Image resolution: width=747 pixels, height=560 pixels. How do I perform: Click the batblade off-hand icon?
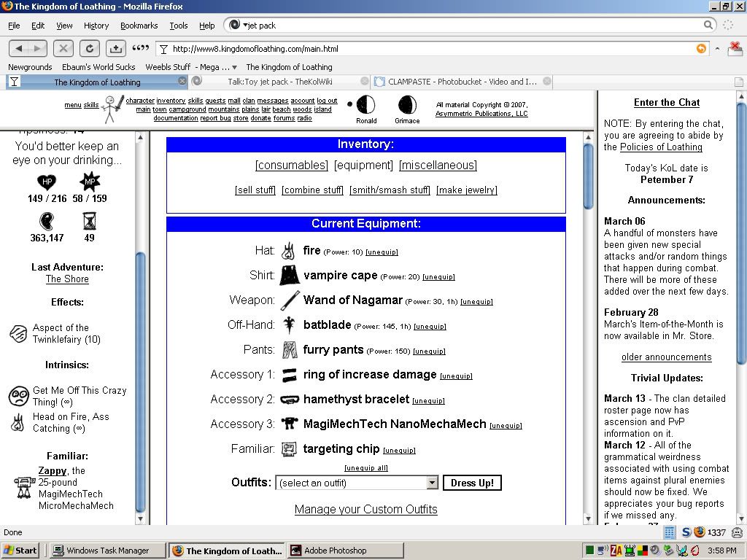(x=289, y=325)
